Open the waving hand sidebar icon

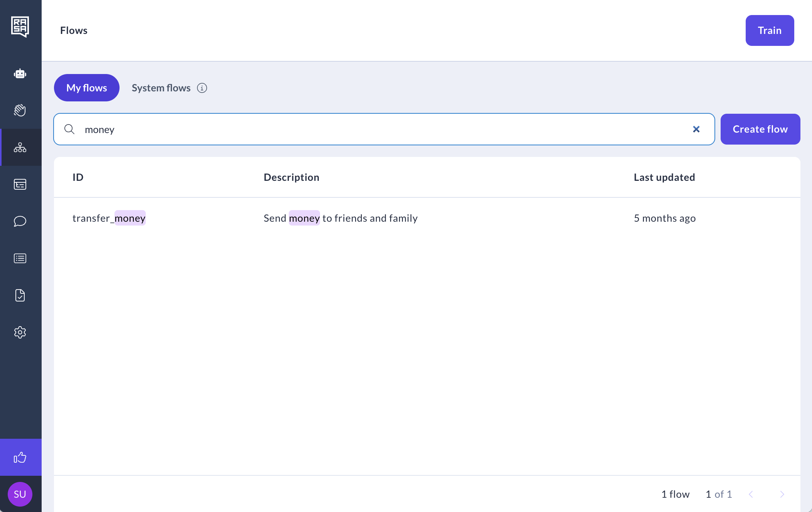click(20, 110)
